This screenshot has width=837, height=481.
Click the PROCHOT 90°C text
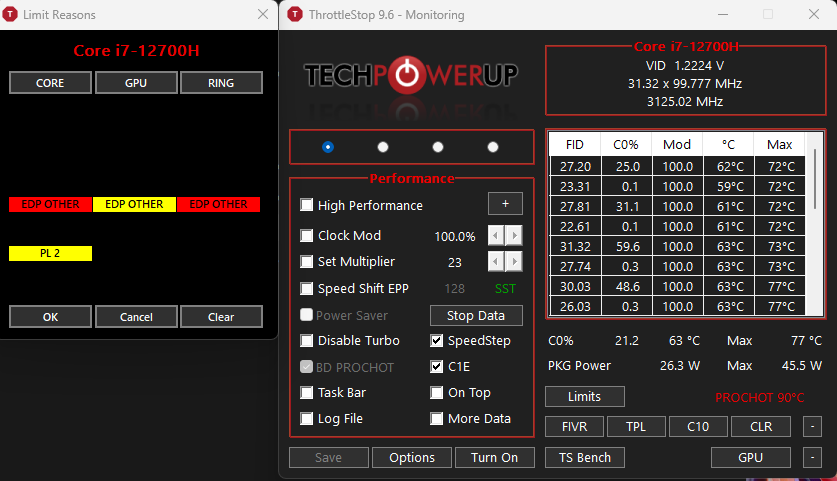tap(760, 398)
